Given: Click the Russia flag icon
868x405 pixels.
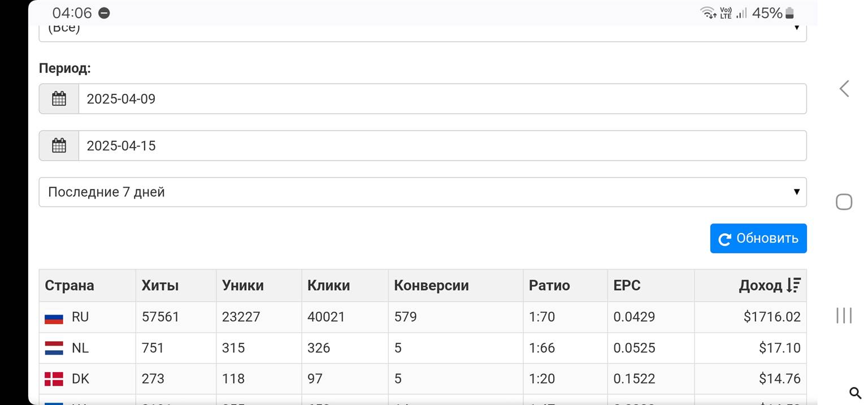Looking at the screenshot, I should click(x=54, y=317).
